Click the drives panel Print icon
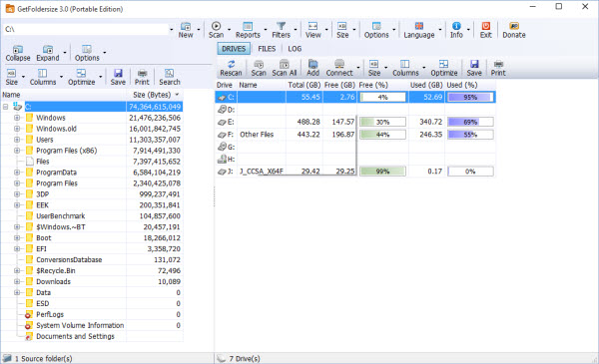The image size is (599, 364). (498, 64)
